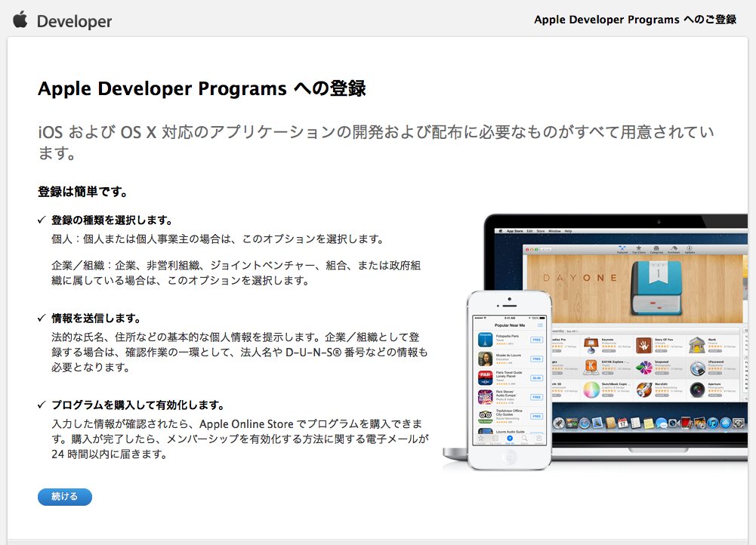This screenshot has width=756, height=545.
Task: Click the $3.99 price button for Paris Travel Guide
Action: [536, 378]
